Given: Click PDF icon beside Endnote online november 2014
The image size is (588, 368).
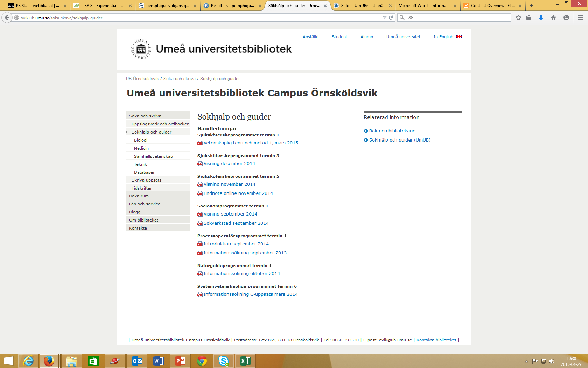Looking at the screenshot, I should [x=200, y=193].
